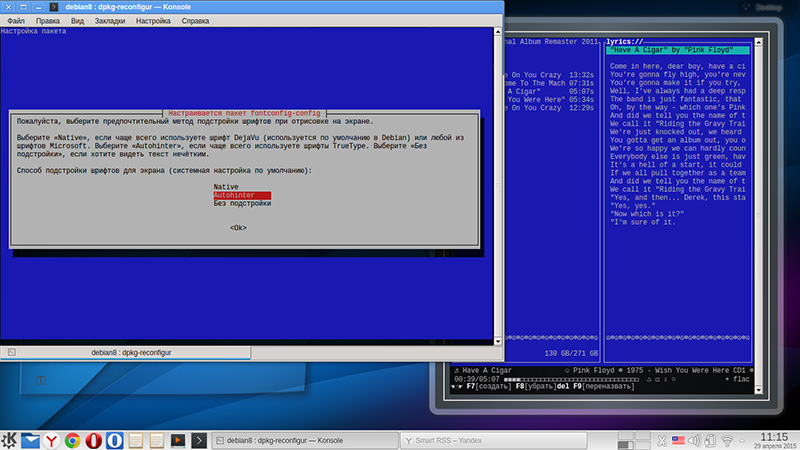Select the Native hinting option
800x450 pixels.
pos(226,187)
